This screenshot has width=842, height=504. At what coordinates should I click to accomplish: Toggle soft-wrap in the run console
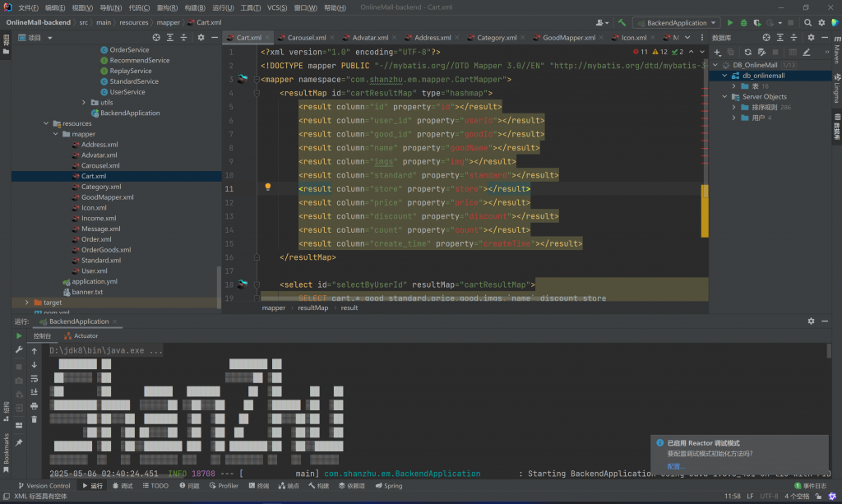click(x=34, y=379)
